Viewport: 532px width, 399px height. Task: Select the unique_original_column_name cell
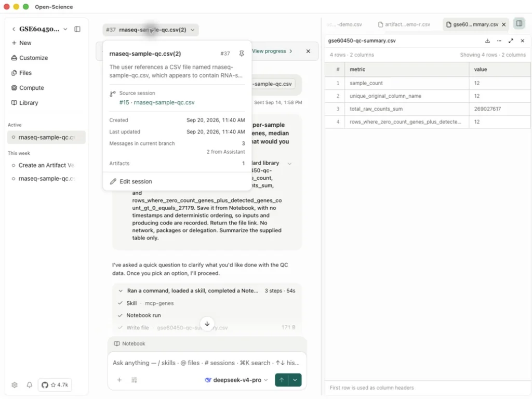407,96
